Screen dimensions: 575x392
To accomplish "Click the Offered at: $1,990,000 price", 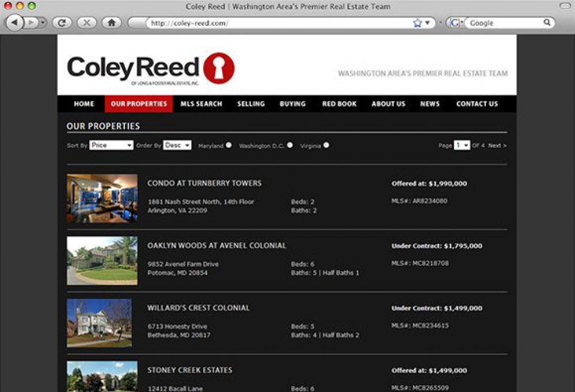I will pyautogui.click(x=429, y=184).
